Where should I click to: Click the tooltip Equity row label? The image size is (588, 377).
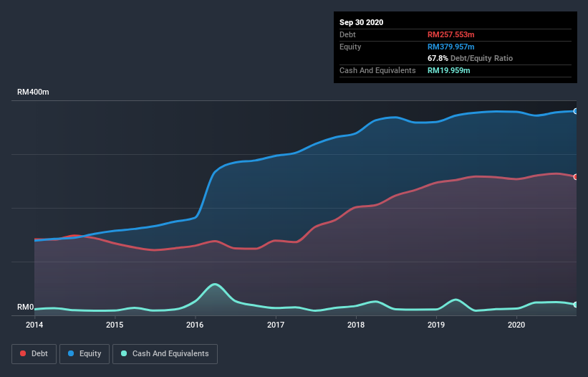pos(350,47)
